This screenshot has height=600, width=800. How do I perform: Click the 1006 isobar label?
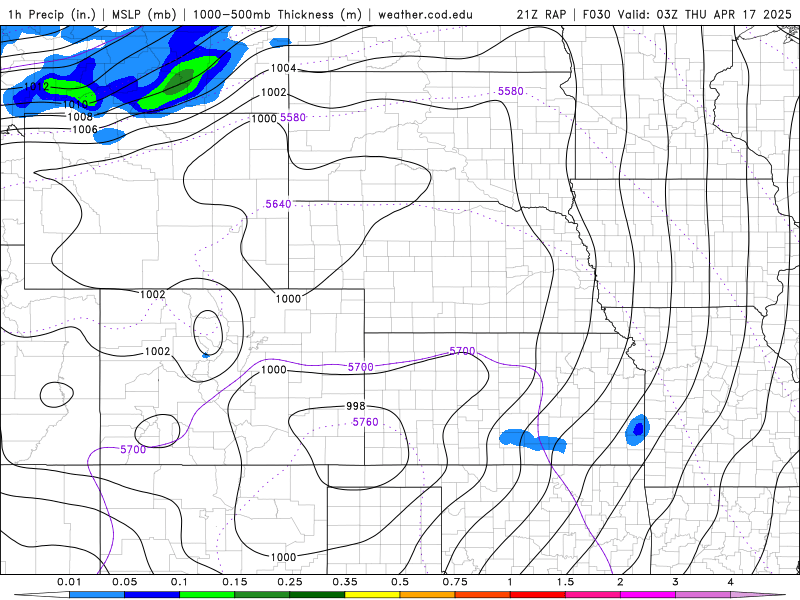[x=85, y=130]
